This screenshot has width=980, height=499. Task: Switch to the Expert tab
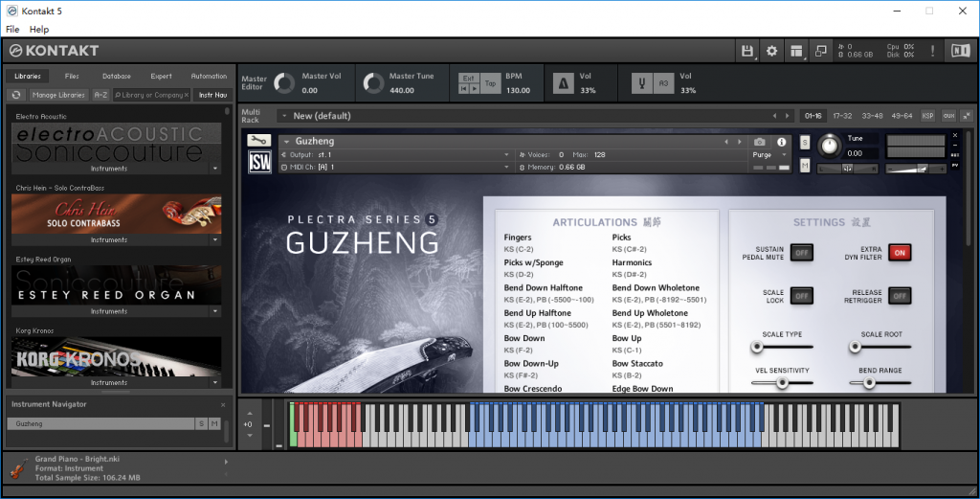[161, 77]
